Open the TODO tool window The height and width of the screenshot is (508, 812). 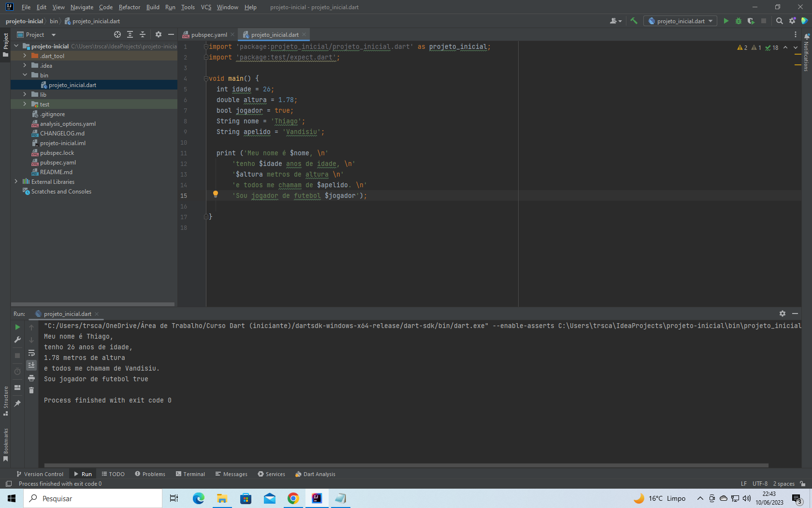113,474
